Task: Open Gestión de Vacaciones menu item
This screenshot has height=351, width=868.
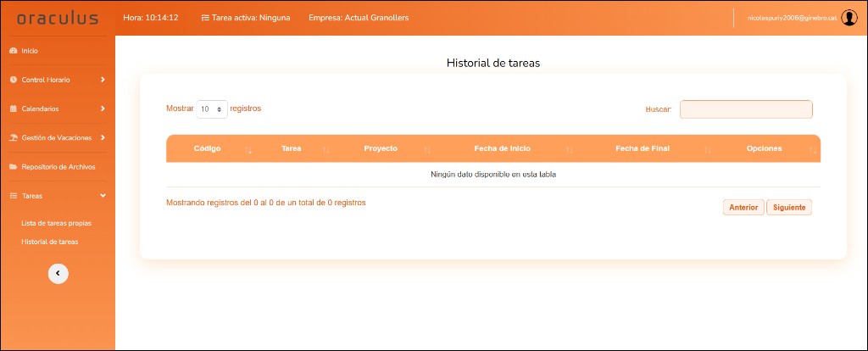Action: [58, 138]
